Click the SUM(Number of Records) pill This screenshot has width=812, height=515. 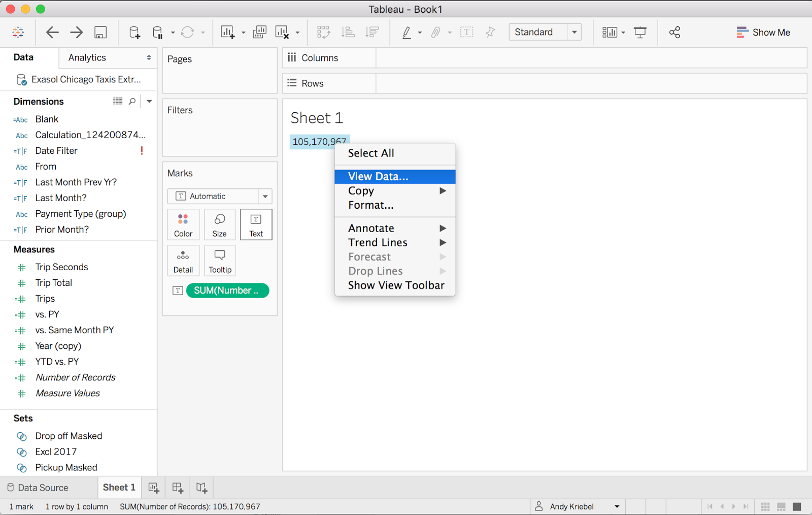(x=227, y=291)
